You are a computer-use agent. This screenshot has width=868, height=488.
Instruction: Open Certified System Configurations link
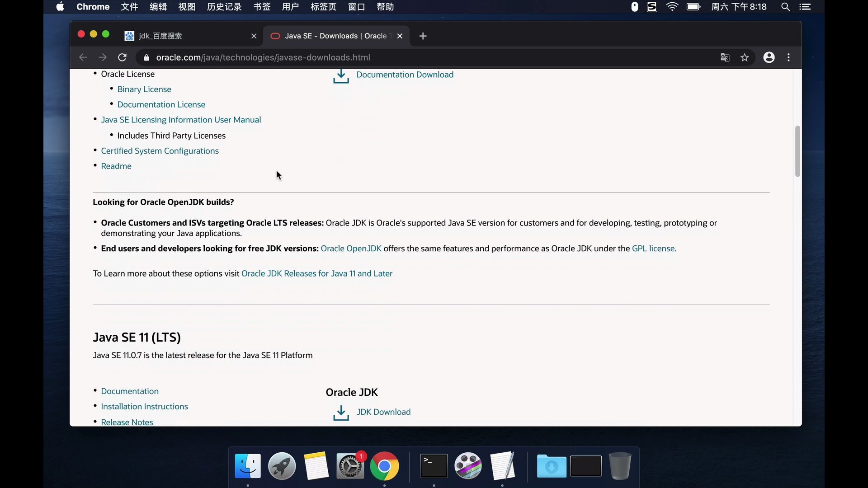[x=160, y=151]
